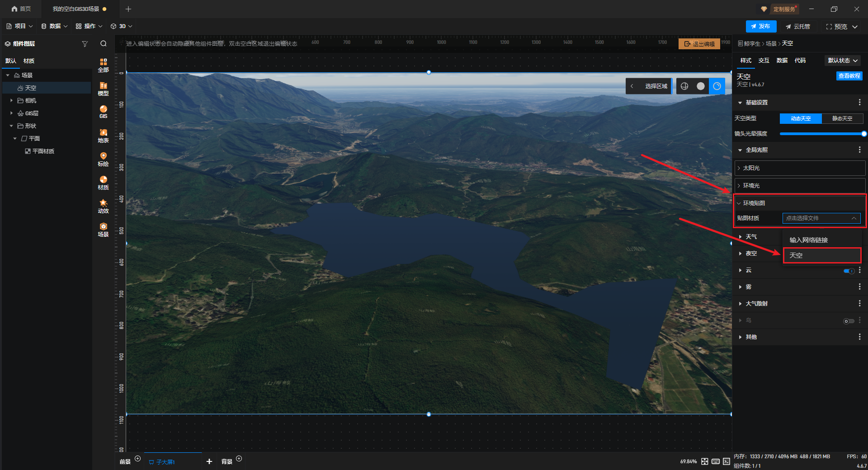Open the 地表 (Terrain) component category

coord(103,136)
